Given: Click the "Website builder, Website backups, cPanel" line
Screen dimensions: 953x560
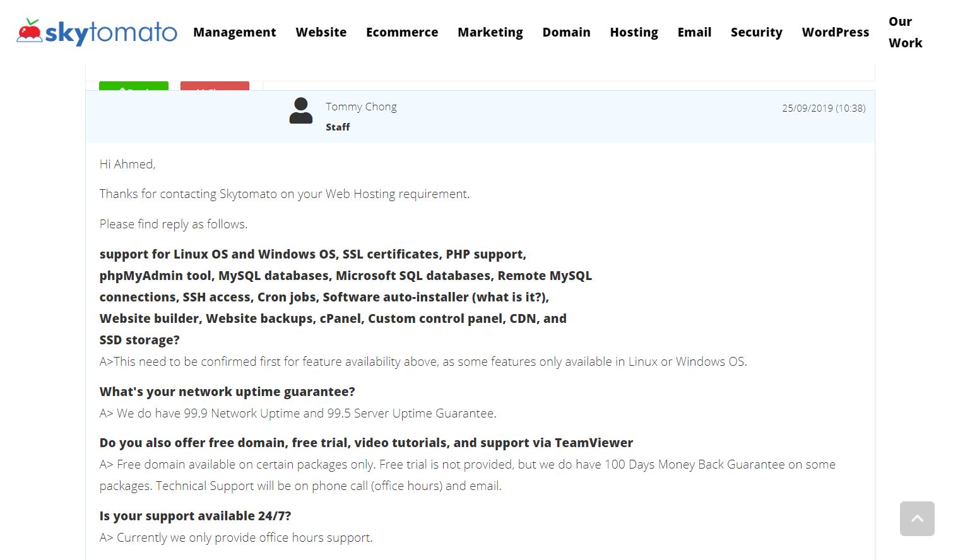Looking at the screenshot, I should tap(333, 318).
